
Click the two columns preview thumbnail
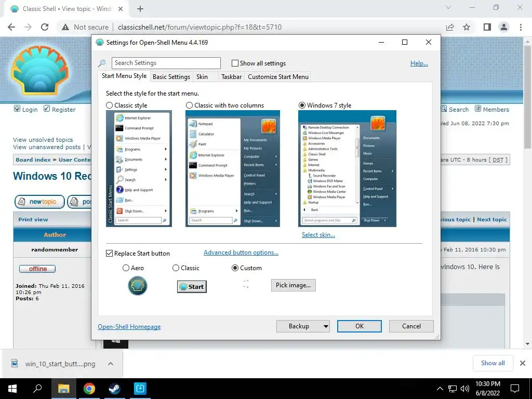233,169
